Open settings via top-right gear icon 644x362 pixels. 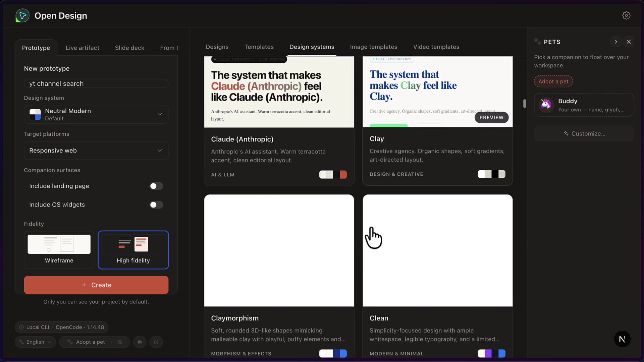pyautogui.click(x=626, y=15)
